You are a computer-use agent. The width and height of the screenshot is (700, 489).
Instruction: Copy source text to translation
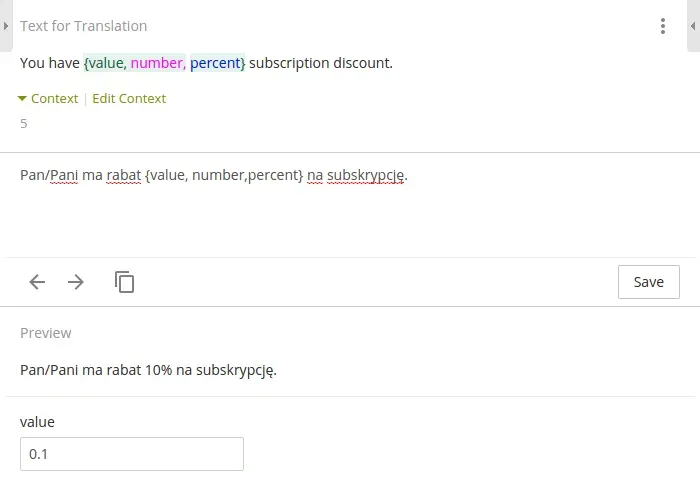point(124,282)
